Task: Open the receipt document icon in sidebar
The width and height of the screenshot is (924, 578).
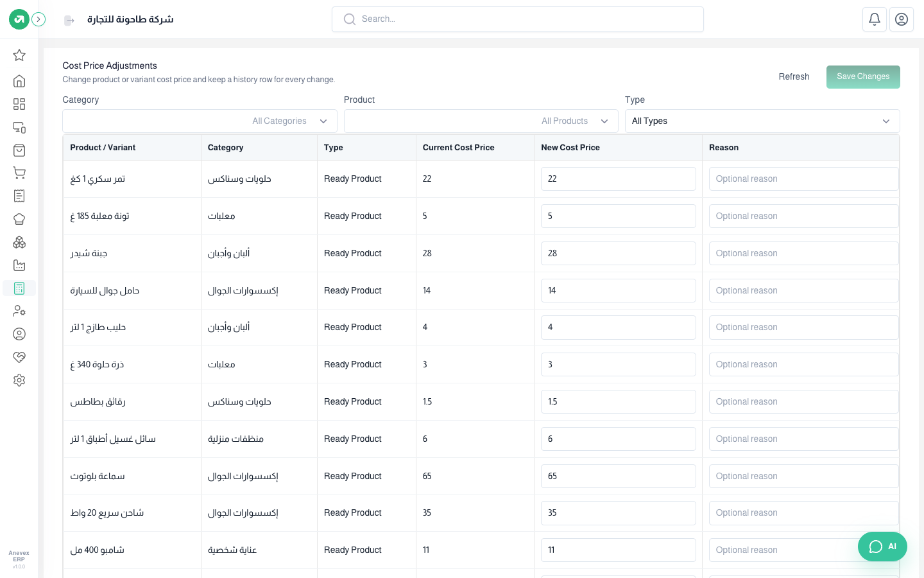Action: [x=19, y=196]
